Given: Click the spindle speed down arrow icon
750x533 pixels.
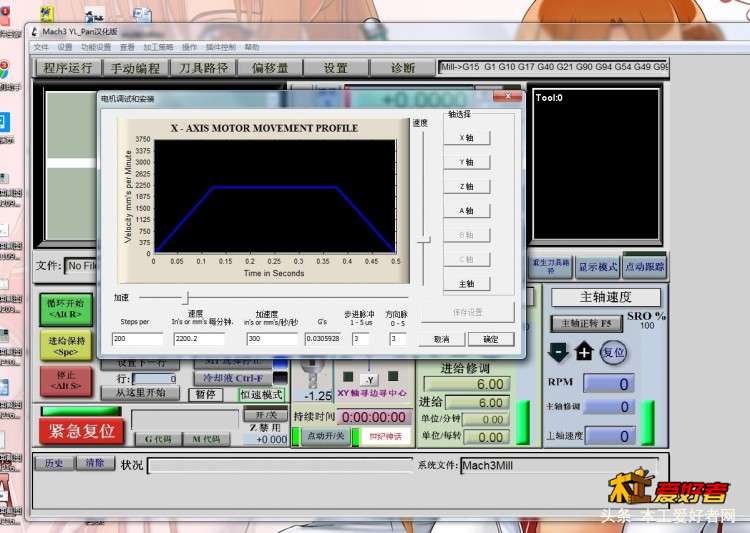Looking at the screenshot, I should [x=558, y=352].
